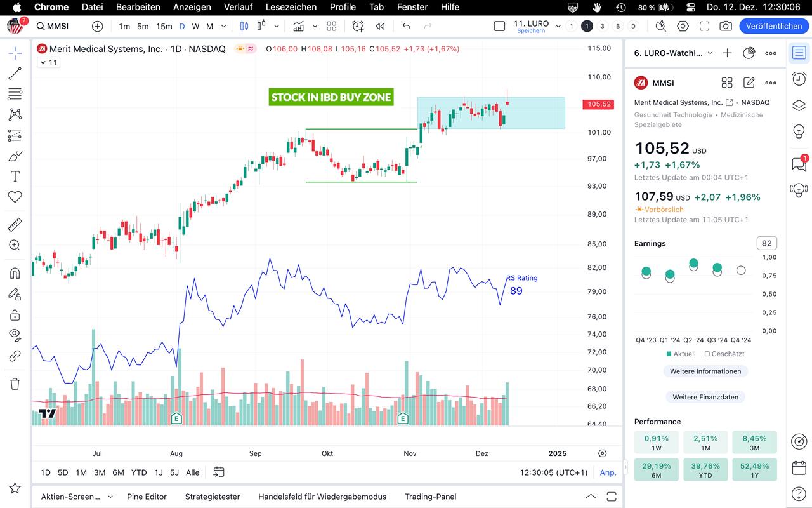The image size is (812, 508).
Task: Click the Veröffentlichen button
Action: click(773, 26)
